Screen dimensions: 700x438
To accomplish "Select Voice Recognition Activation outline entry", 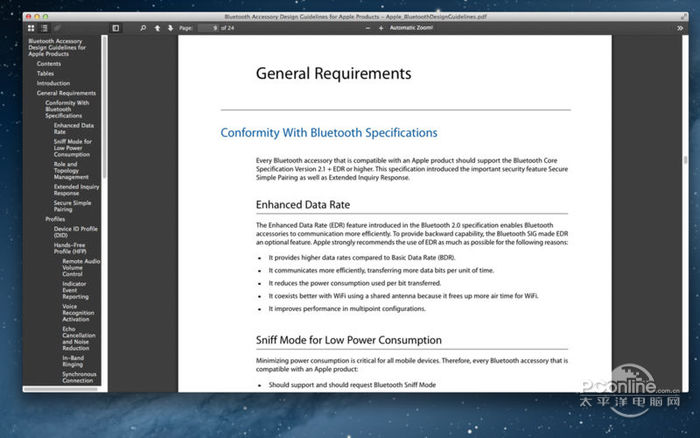I will point(78,313).
